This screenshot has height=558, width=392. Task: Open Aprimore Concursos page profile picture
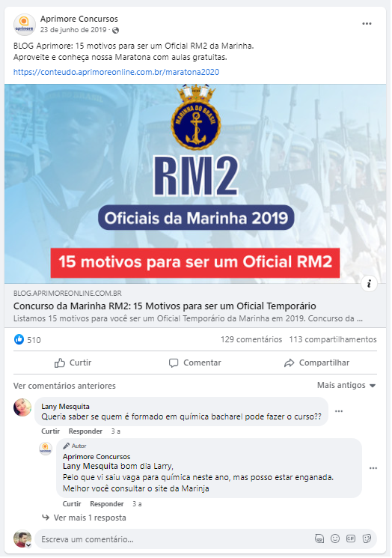point(24,25)
